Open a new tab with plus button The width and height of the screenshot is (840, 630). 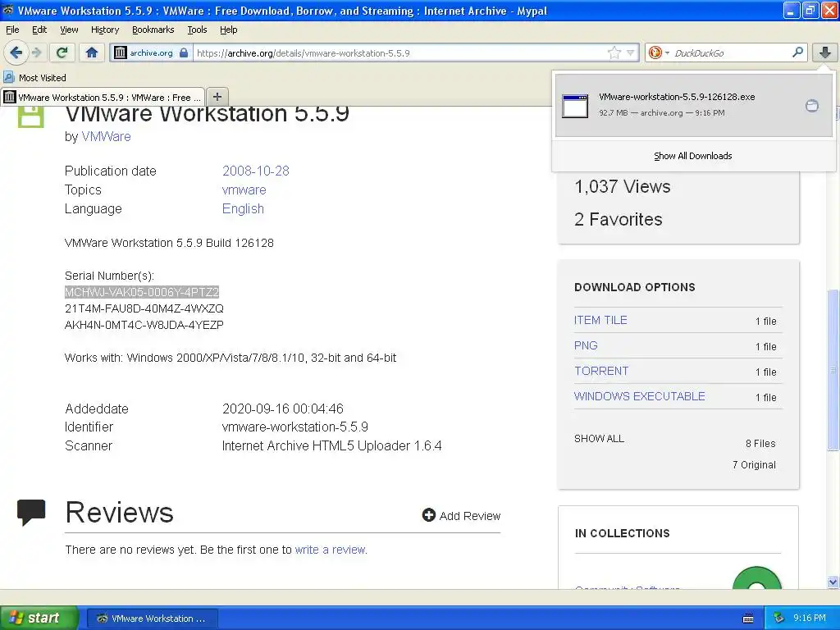click(x=217, y=97)
